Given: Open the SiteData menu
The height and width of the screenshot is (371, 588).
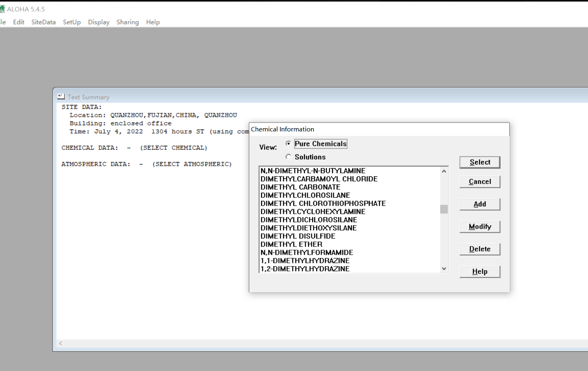Looking at the screenshot, I should [x=43, y=22].
